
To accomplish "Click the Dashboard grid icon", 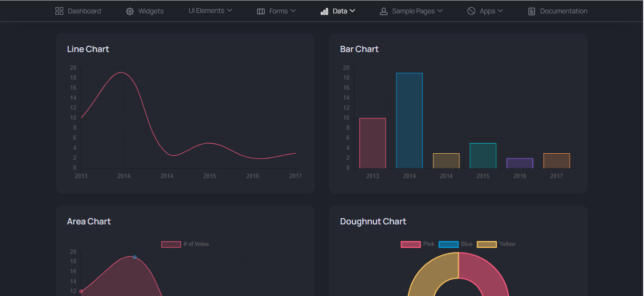I will (x=59, y=11).
